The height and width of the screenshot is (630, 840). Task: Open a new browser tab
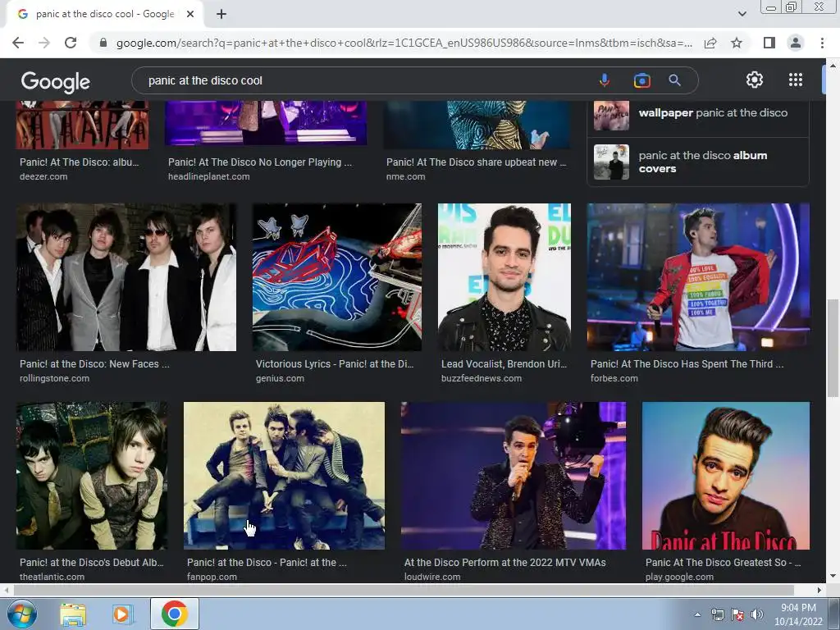pyautogui.click(x=221, y=14)
